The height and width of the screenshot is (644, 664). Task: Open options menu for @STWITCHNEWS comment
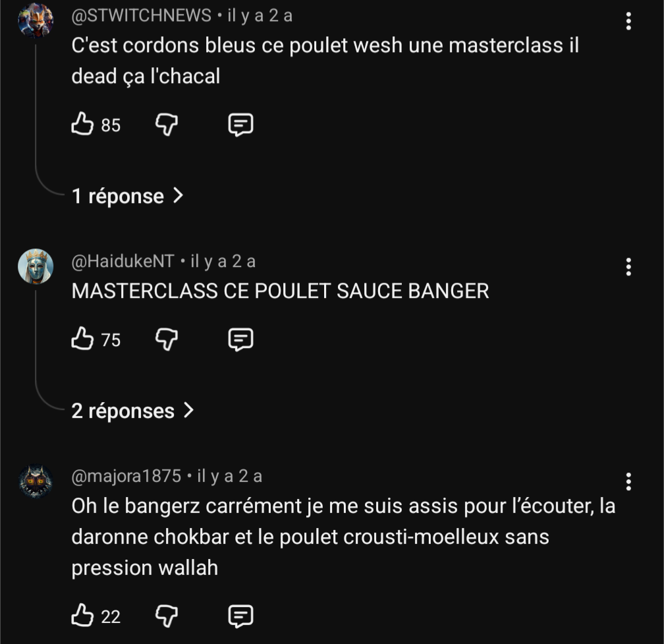(628, 22)
